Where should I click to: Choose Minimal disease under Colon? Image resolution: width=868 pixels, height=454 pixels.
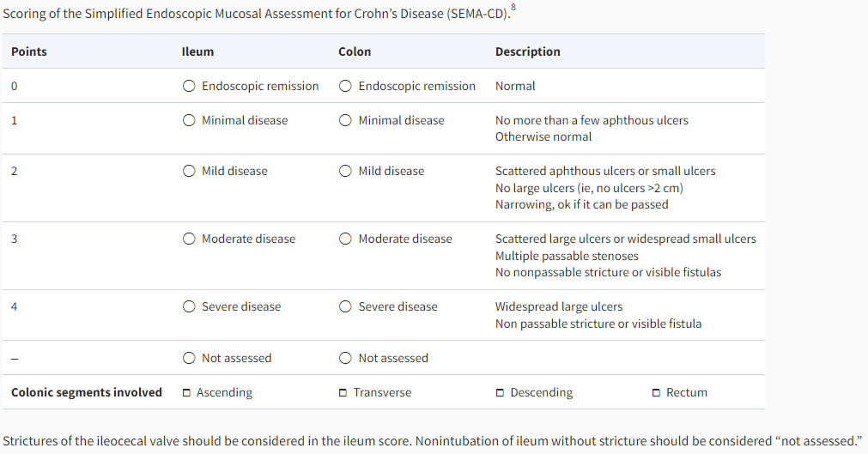[x=345, y=120]
